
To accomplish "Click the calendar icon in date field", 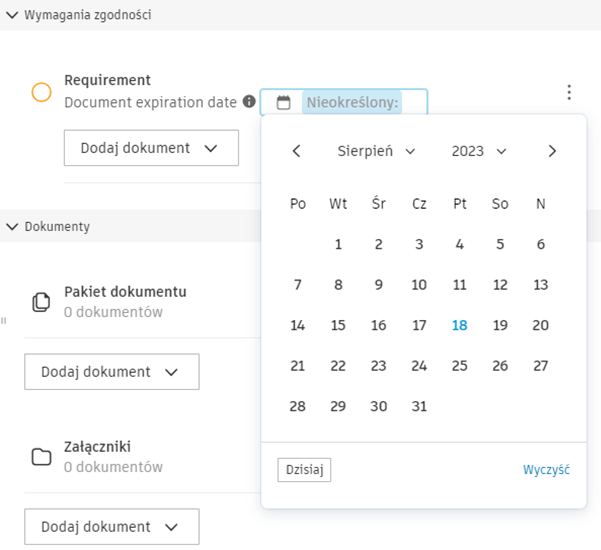I will click(284, 102).
